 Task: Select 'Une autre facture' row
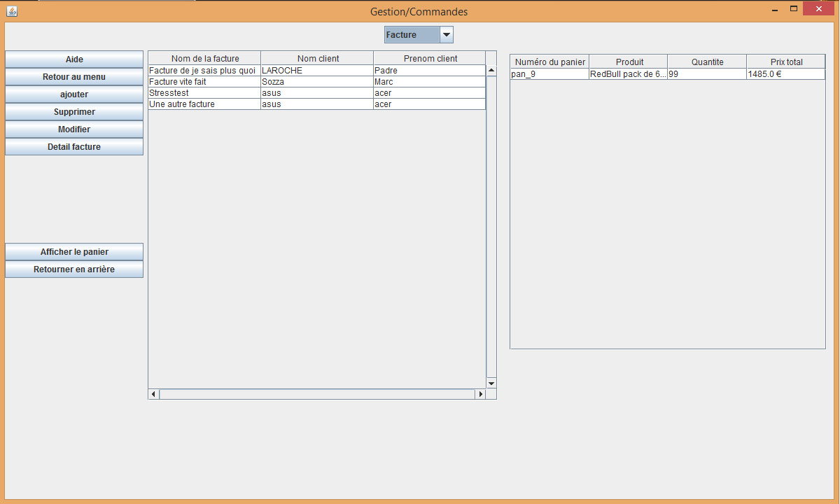point(204,104)
